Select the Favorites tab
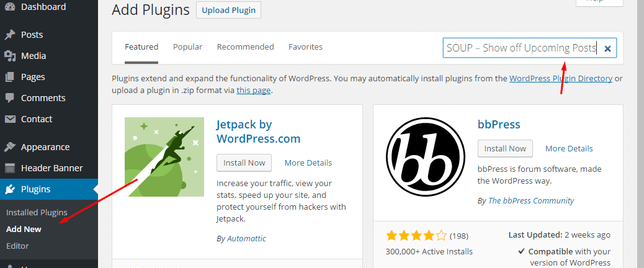 tap(305, 47)
